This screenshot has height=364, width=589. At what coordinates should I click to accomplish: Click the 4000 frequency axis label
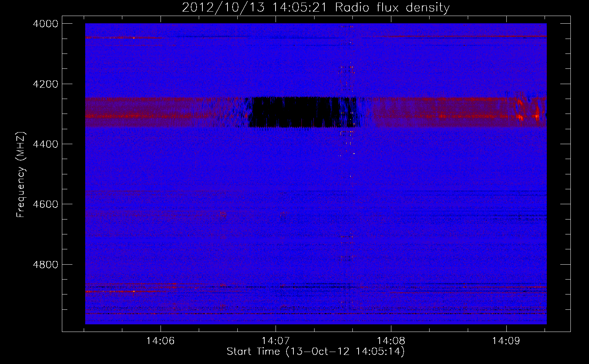pyautogui.click(x=45, y=24)
